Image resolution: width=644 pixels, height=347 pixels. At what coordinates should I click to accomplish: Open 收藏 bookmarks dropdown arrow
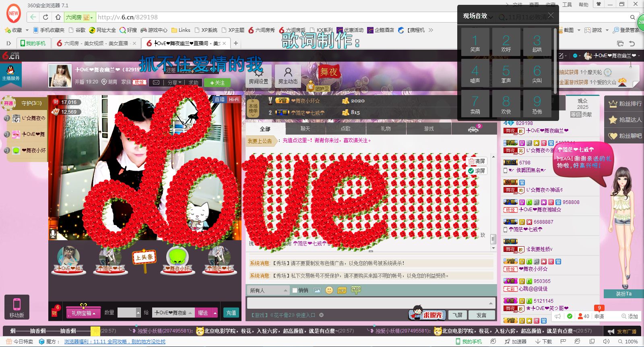coord(27,30)
